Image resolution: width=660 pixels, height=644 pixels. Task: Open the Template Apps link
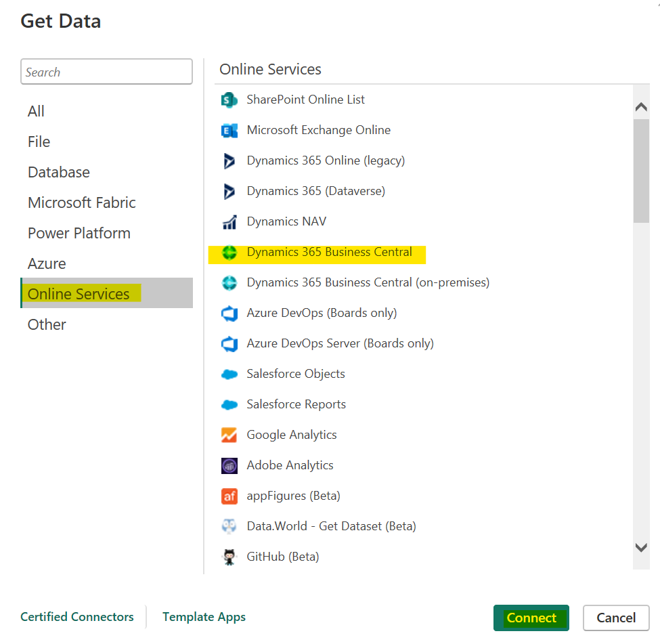click(x=204, y=617)
